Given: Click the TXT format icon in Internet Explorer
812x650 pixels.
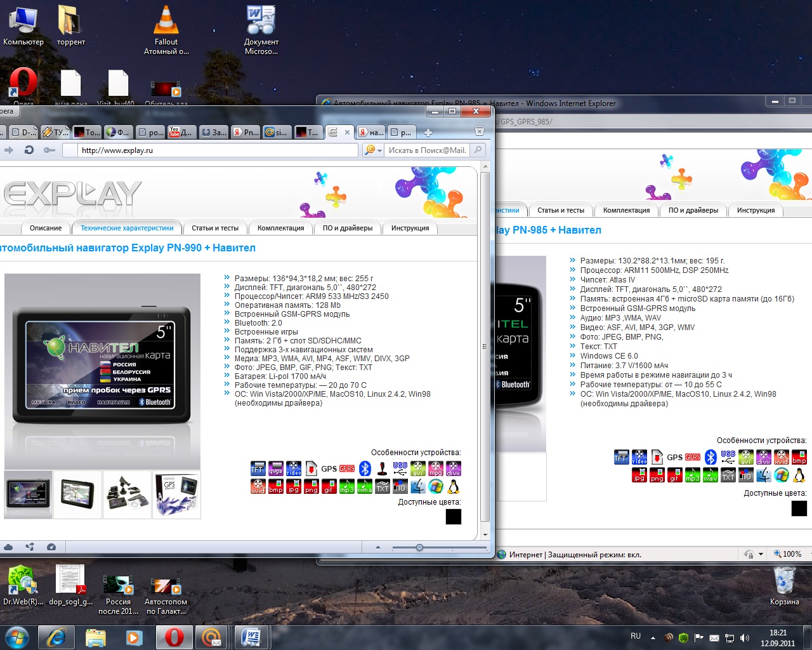Looking at the screenshot, I should click(x=728, y=475).
